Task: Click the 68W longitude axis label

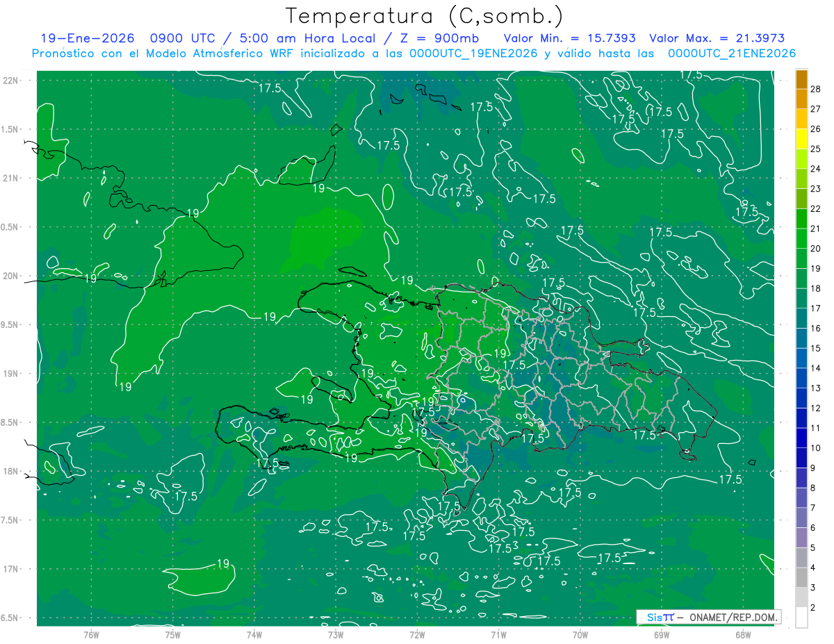Action: [742, 634]
